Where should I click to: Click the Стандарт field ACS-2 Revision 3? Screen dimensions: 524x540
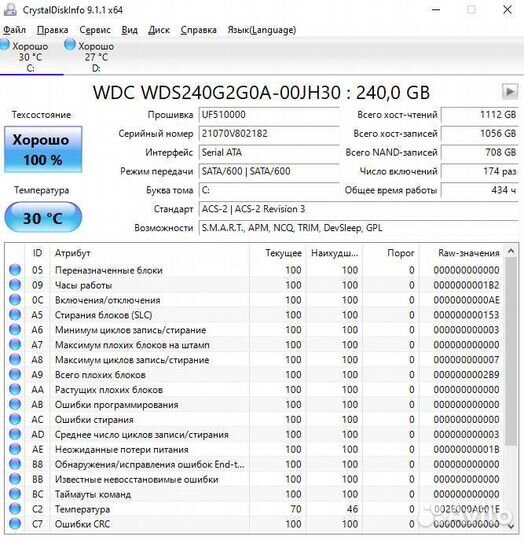coord(358,209)
